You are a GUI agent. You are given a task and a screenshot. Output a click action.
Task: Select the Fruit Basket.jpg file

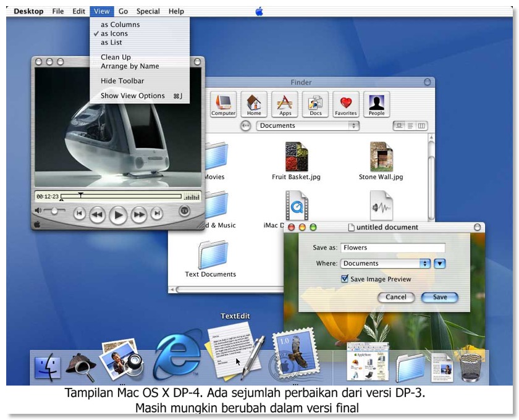[296, 161]
